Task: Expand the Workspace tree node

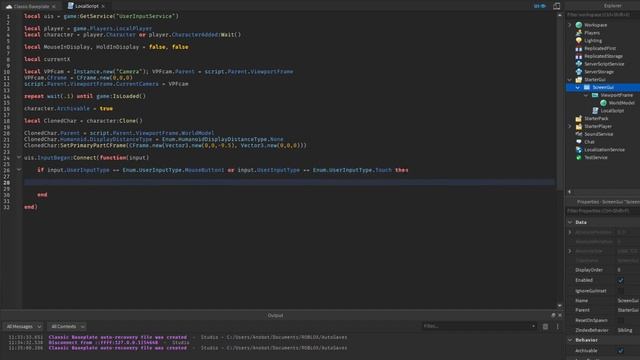Action: point(570,25)
